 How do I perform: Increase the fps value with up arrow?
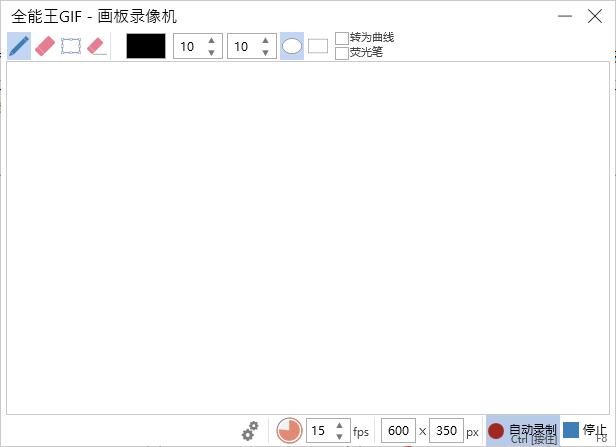[x=340, y=425]
